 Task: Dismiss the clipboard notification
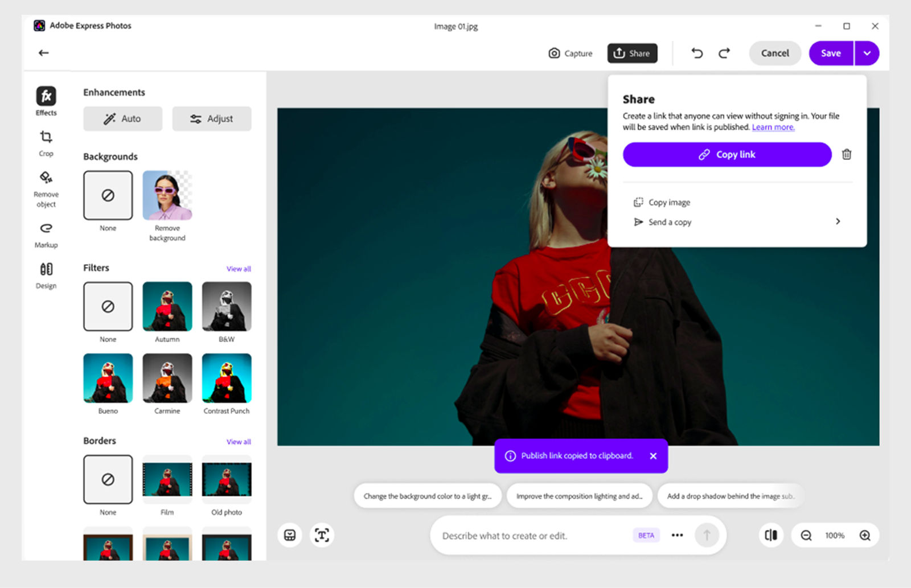pyautogui.click(x=653, y=456)
